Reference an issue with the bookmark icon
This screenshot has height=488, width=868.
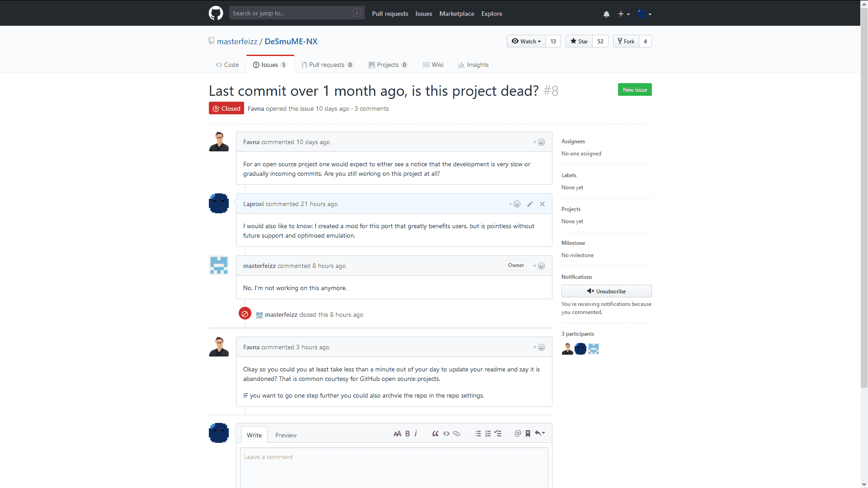(528, 434)
